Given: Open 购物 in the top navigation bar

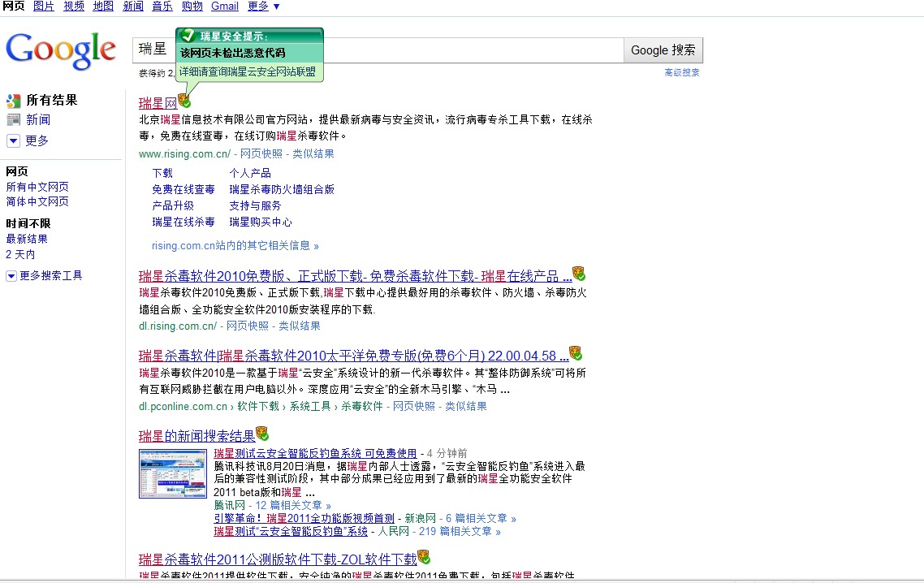Looking at the screenshot, I should tap(192, 6).
